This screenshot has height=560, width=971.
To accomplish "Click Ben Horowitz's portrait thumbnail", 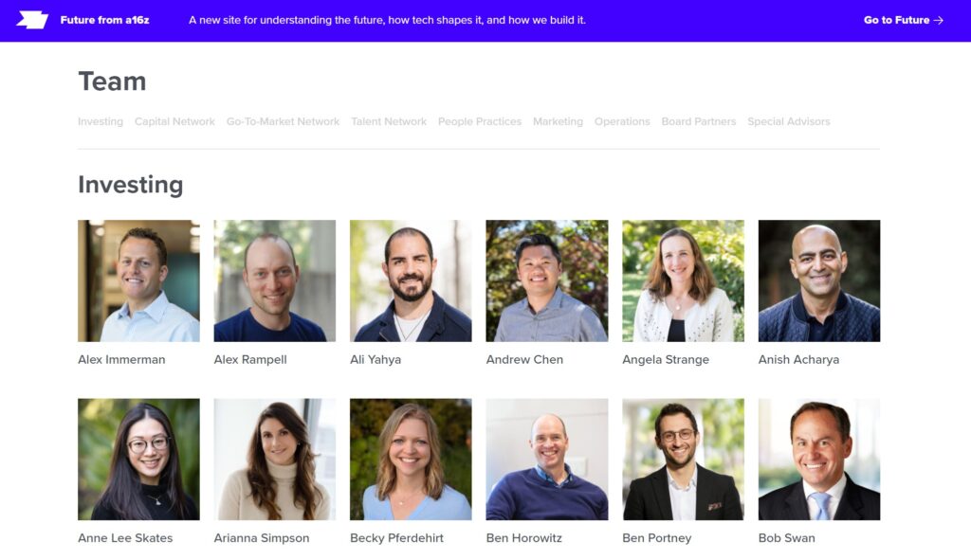I will (x=547, y=460).
